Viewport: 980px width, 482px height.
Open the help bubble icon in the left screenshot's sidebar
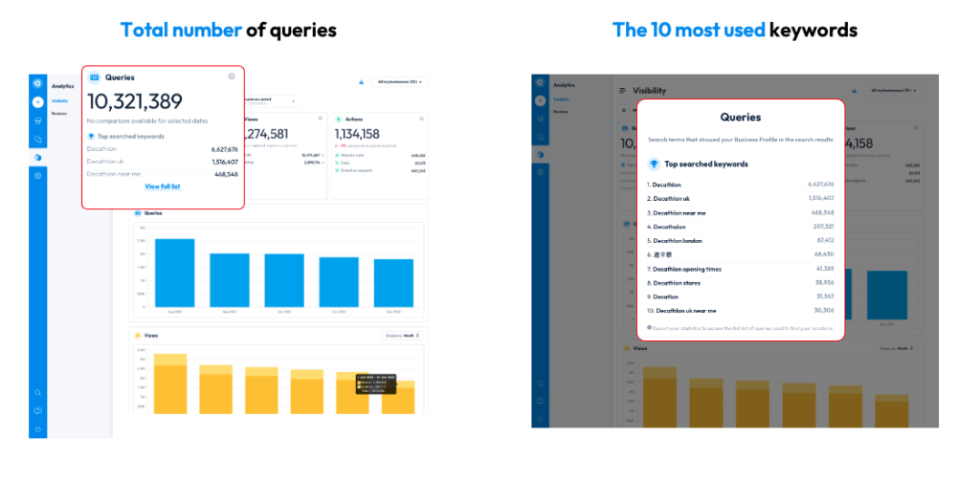(37, 411)
